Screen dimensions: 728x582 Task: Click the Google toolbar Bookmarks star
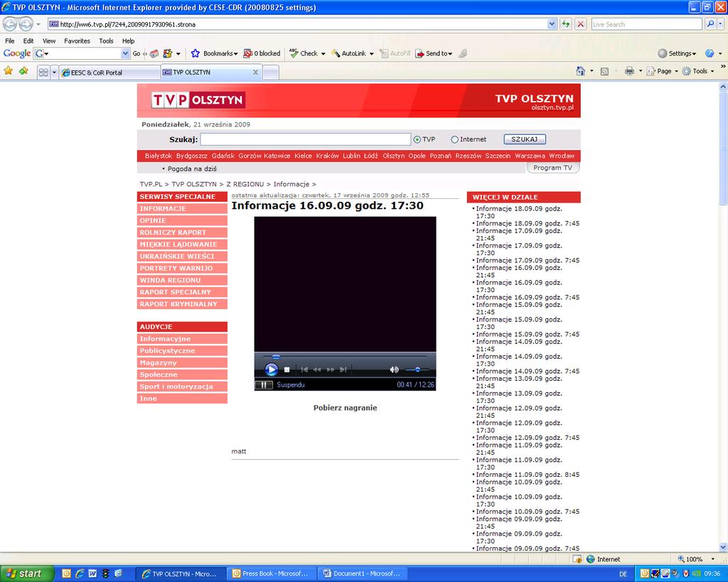pyautogui.click(x=196, y=53)
